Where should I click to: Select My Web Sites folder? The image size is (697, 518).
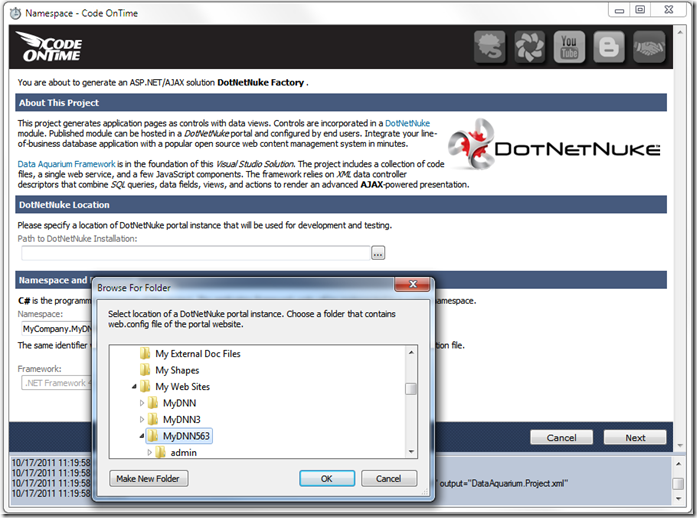point(182,386)
